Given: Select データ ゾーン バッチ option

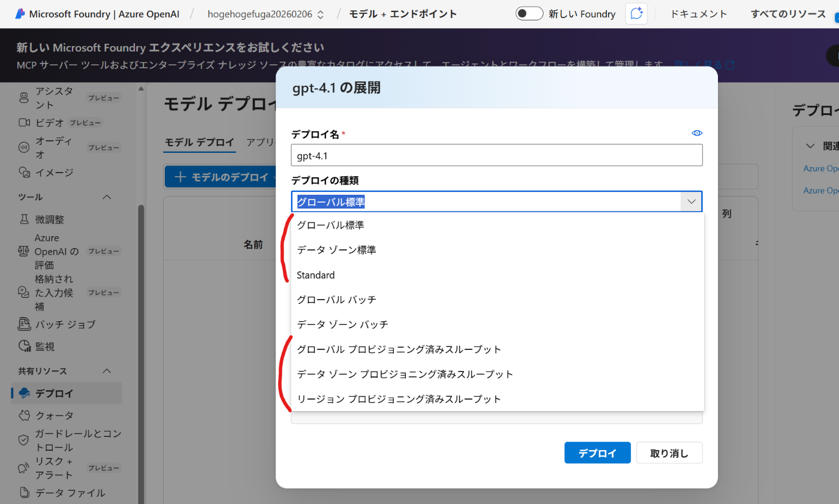Looking at the screenshot, I should pos(497,324).
